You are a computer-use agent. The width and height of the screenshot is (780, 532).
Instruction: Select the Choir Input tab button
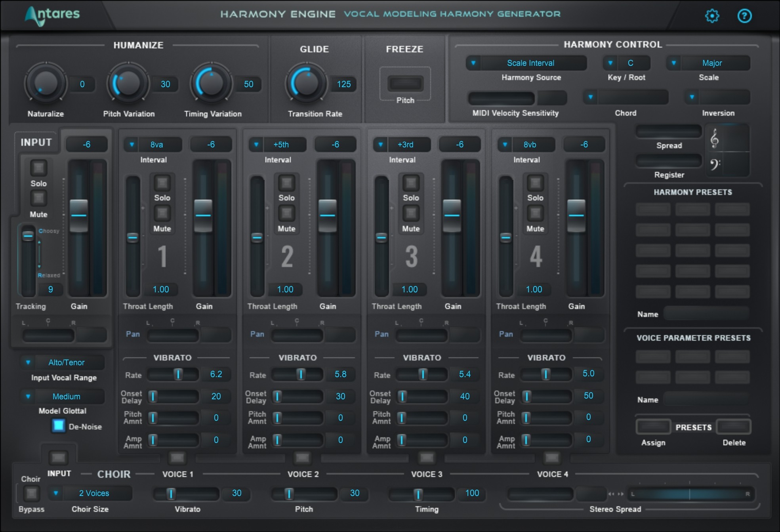click(59, 458)
